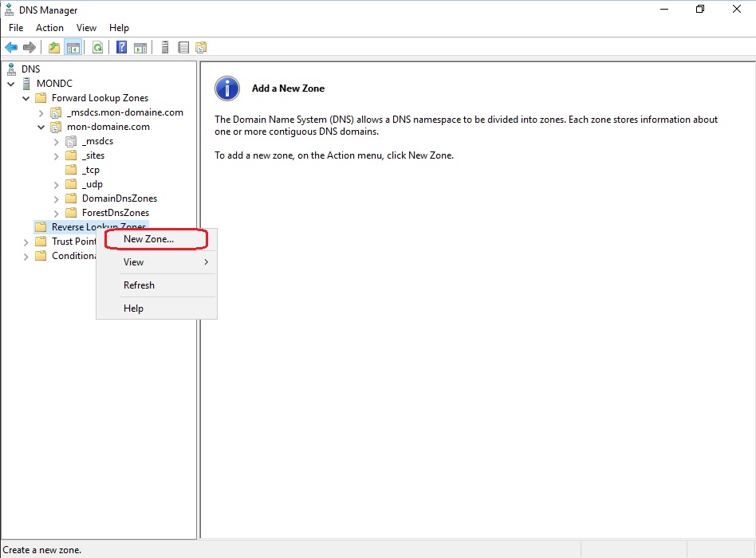Collapse the mon-domaine.com zone
Viewport: 756px width, 558px height.
coord(41,128)
